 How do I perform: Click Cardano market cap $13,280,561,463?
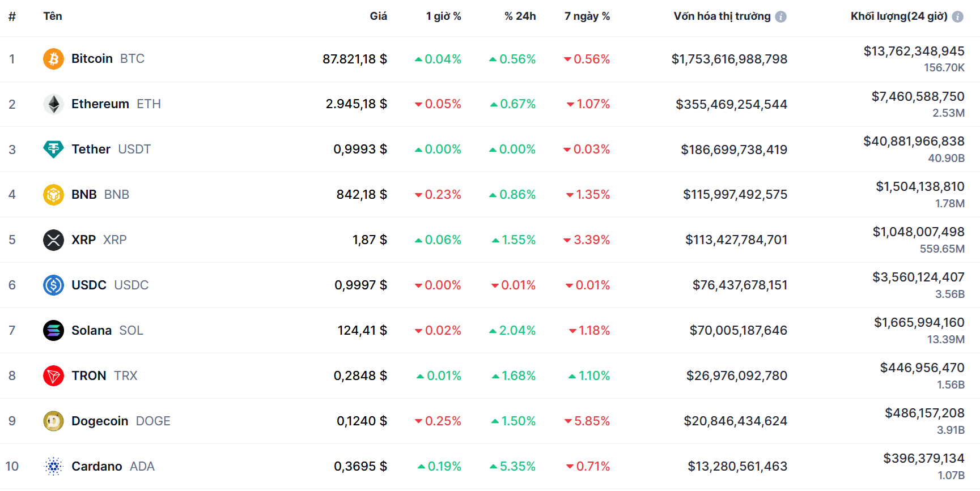[737, 466]
